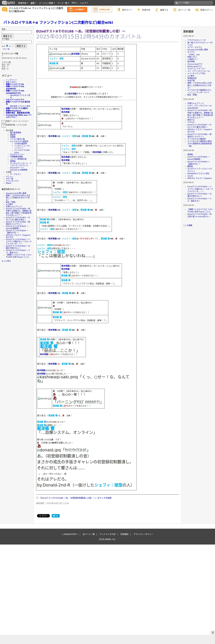Expand 関連データベース-バトロイ section

(4, 122)
